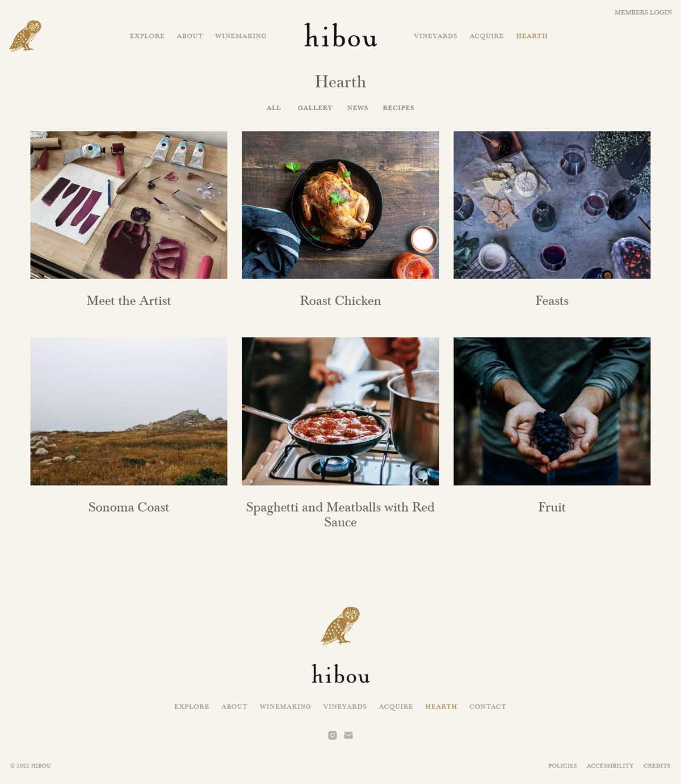Open the Fruit hands-holding-grapes image
The image size is (681, 784).
[552, 411]
